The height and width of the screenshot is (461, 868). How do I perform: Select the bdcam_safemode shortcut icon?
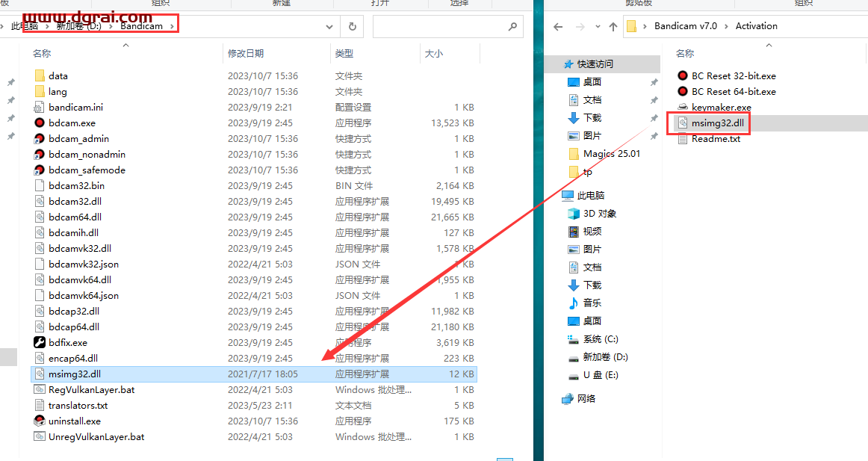coord(40,170)
